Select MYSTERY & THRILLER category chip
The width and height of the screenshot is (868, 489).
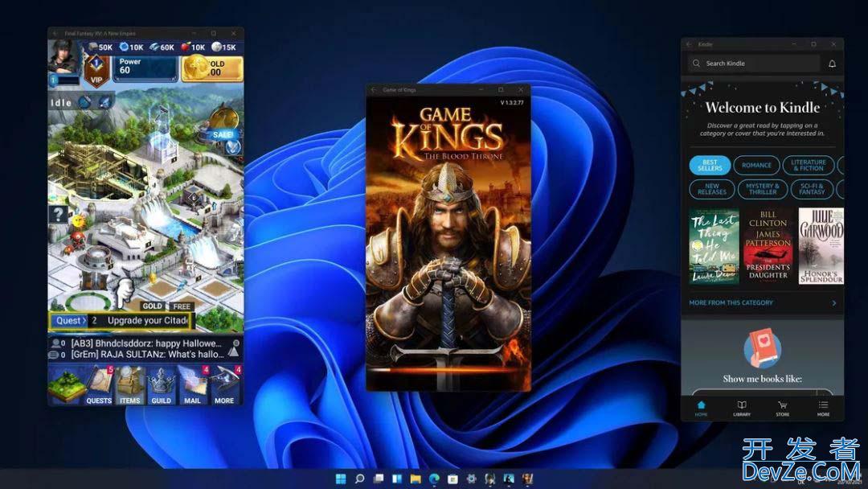[762, 189]
